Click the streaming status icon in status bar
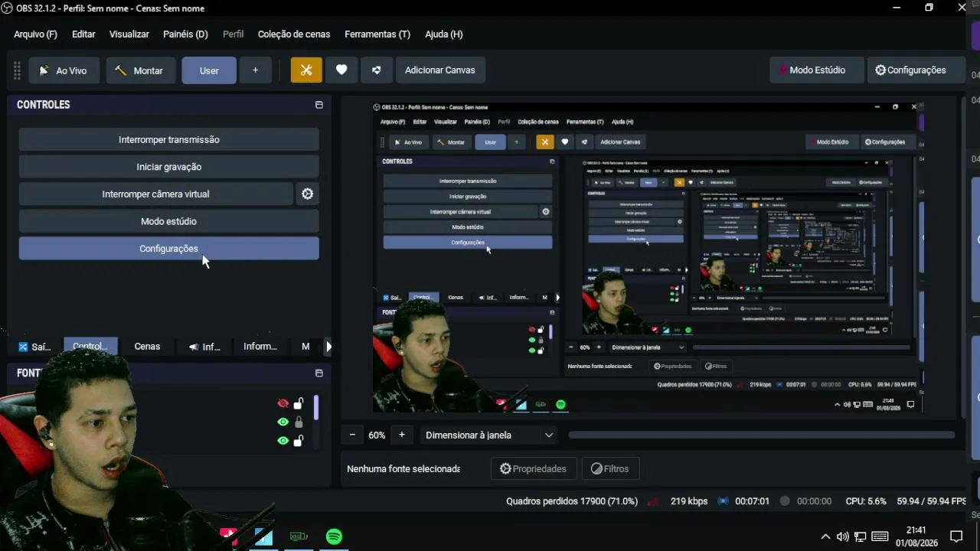This screenshot has height=551, width=980. (723, 501)
